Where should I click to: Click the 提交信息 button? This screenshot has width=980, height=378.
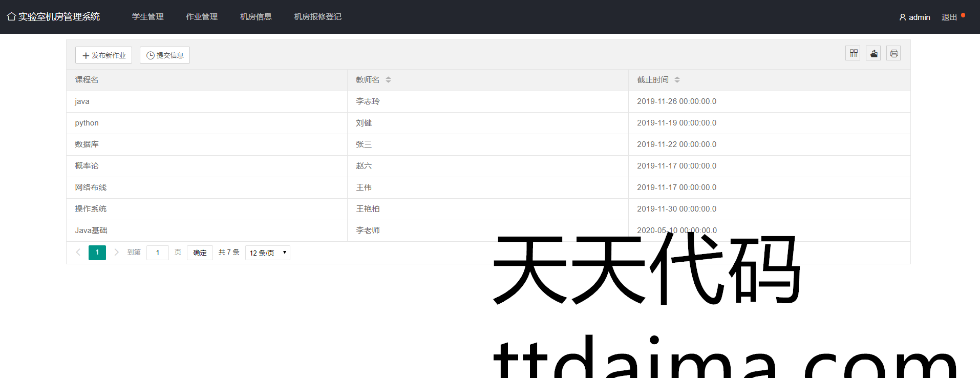[x=165, y=55]
